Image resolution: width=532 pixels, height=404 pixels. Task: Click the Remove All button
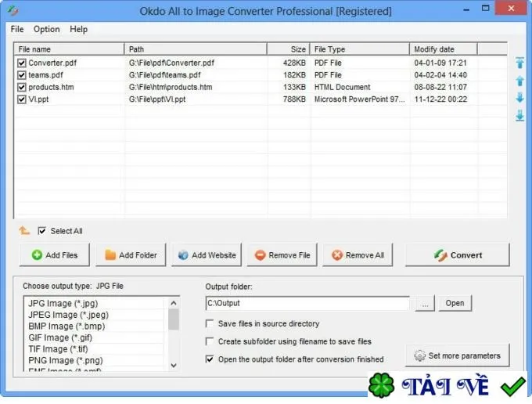point(358,255)
